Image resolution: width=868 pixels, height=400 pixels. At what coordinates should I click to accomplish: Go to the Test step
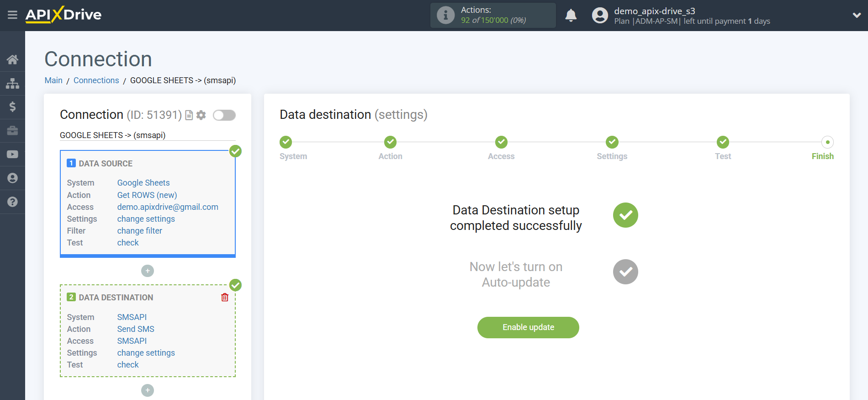click(723, 142)
